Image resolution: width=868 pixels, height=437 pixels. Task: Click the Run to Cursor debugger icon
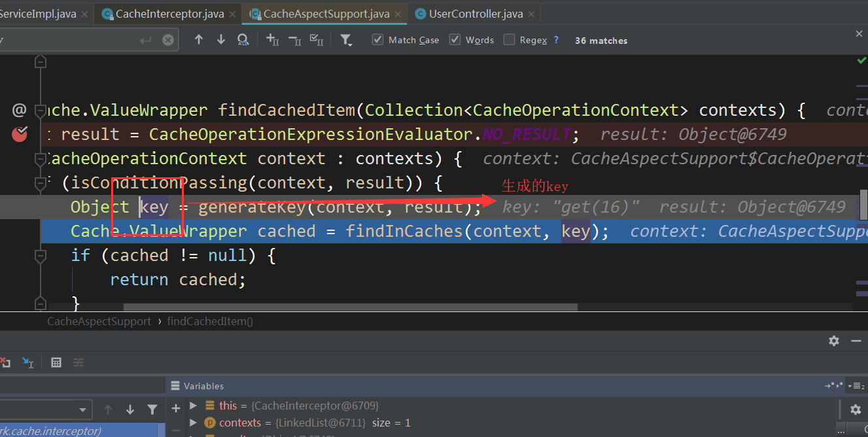(x=28, y=362)
